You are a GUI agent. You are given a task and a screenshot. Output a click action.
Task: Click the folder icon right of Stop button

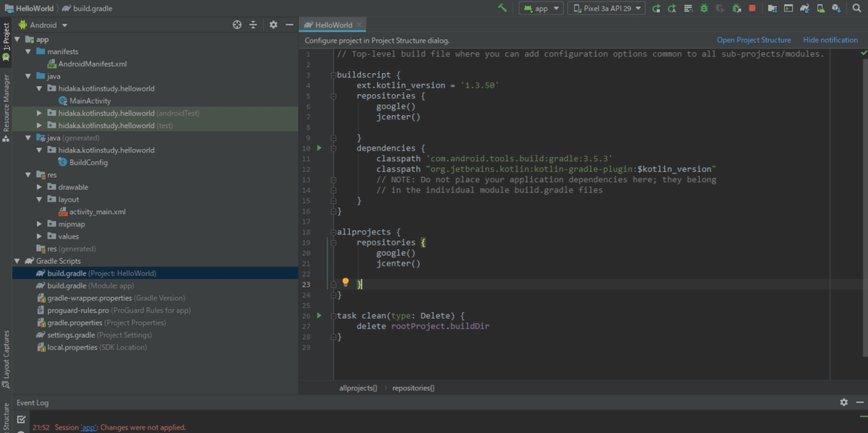pyautogui.click(x=773, y=9)
